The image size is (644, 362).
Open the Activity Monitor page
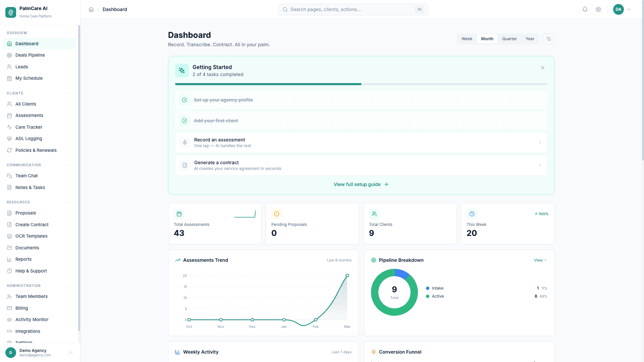pyautogui.click(x=32, y=319)
